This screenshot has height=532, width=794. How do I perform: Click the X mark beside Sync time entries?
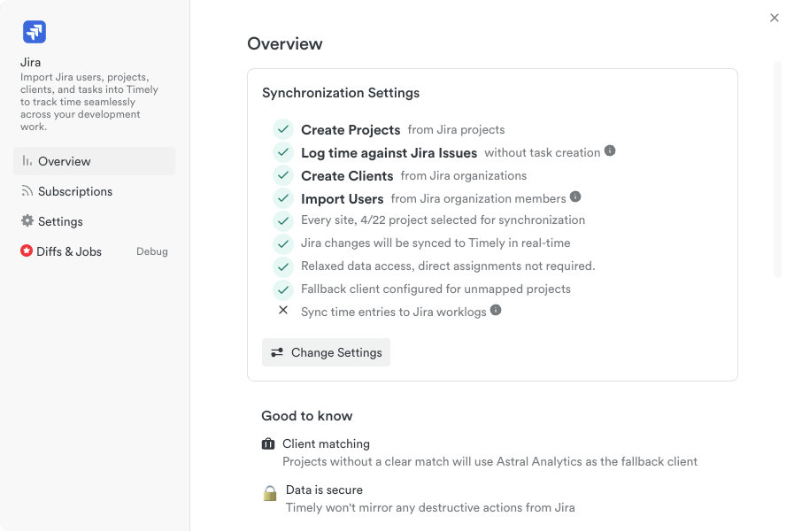click(283, 310)
